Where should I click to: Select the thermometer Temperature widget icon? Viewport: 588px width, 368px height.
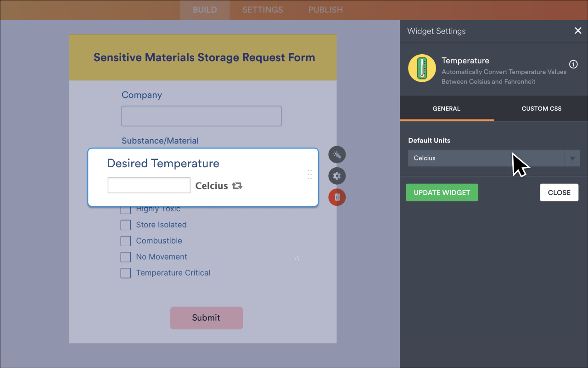click(x=422, y=68)
